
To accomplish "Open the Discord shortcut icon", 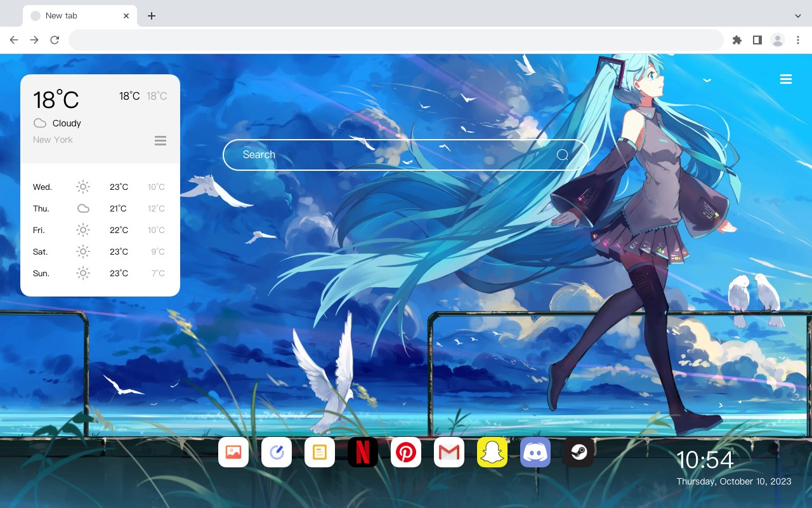I will click(x=535, y=452).
